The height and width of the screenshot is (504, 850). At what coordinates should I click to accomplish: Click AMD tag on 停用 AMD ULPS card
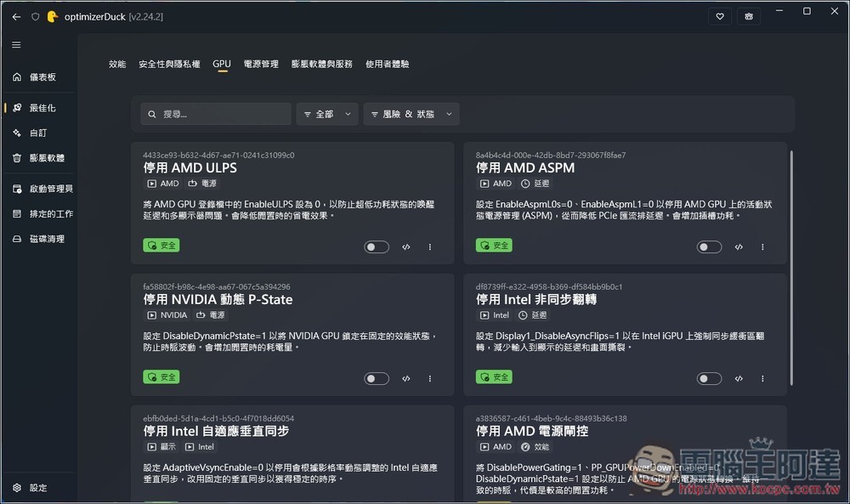(x=163, y=184)
